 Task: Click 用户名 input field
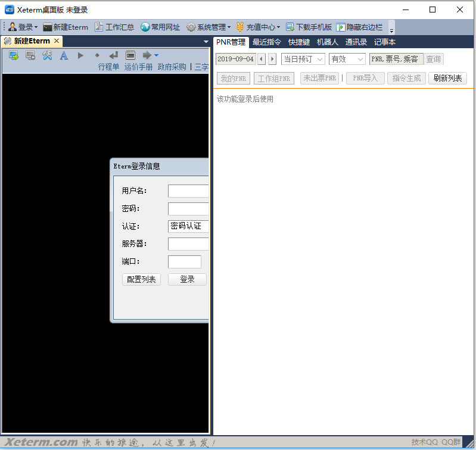[x=188, y=191]
